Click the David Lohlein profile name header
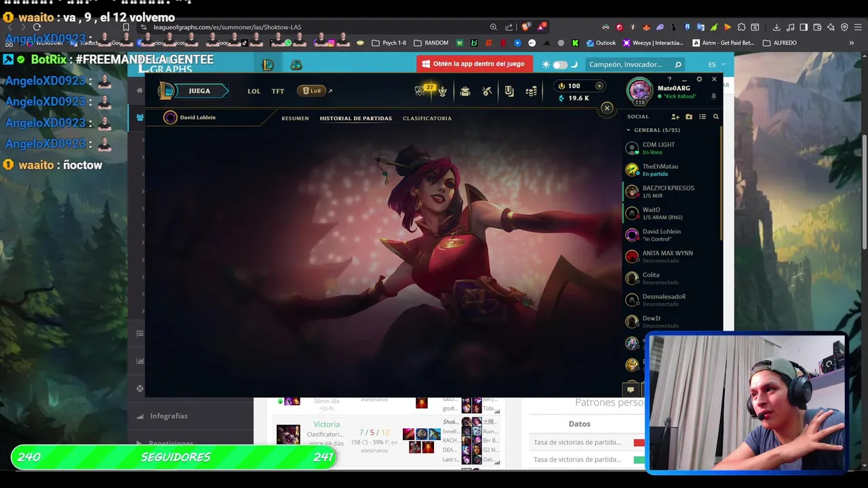This screenshot has height=488, width=868. point(197,117)
